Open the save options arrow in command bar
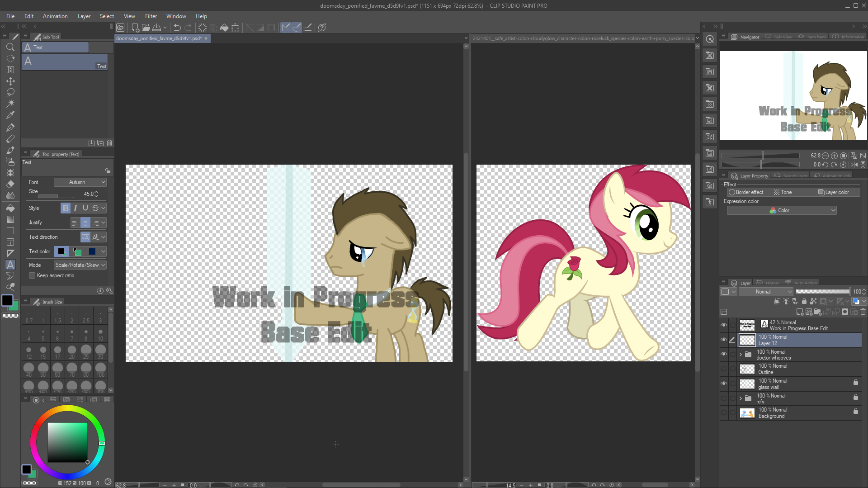Screen dimensions: 868x488 165,28
